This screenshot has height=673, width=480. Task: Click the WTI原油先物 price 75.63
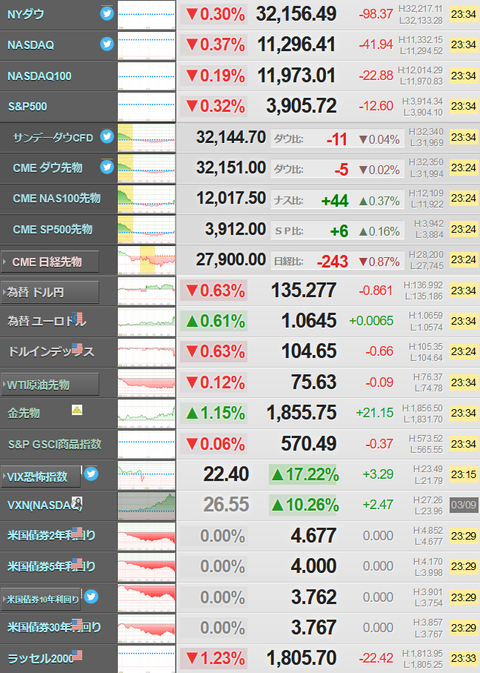[314, 382]
